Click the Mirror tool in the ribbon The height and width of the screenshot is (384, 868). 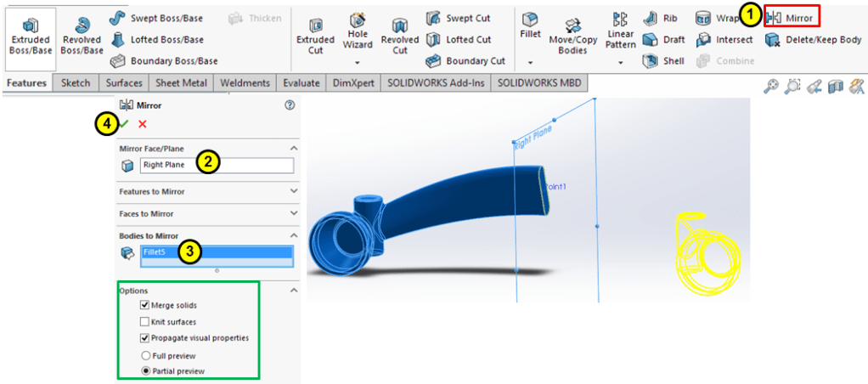pyautogui.click(x=792, y=17)
